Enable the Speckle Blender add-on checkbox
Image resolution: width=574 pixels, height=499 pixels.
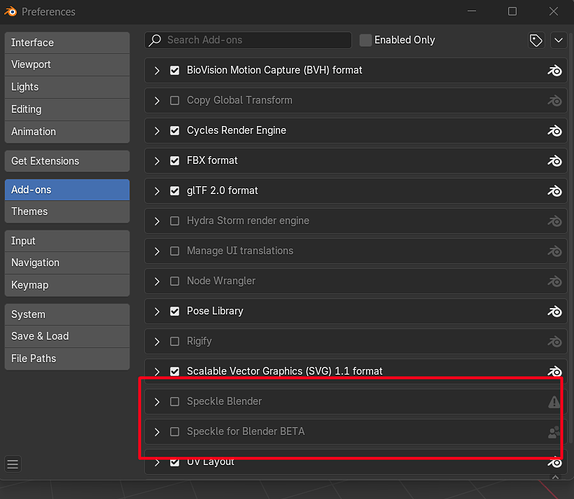[x=175, y=402]
